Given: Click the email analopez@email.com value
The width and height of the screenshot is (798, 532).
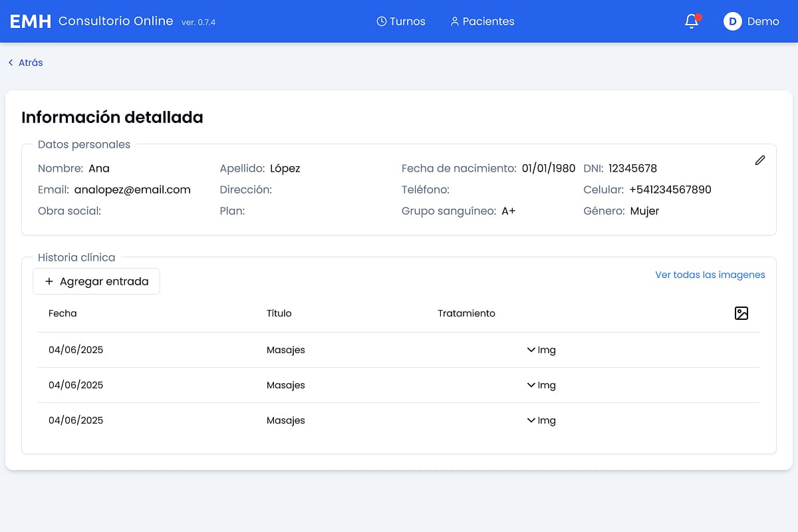Looking at the screenshot, I should pyautogui.click(x=132, y=190).
